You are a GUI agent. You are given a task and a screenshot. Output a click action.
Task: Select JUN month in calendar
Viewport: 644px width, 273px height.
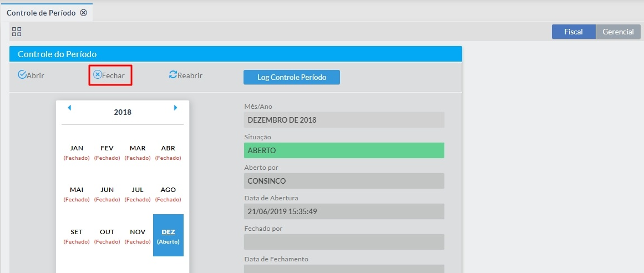click(107, 194)
